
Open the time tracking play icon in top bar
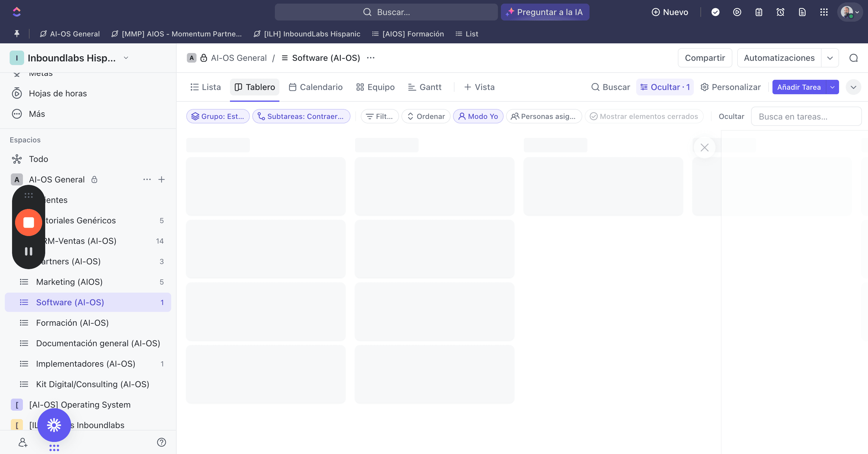pyautogui.click(x=737, y=12)
